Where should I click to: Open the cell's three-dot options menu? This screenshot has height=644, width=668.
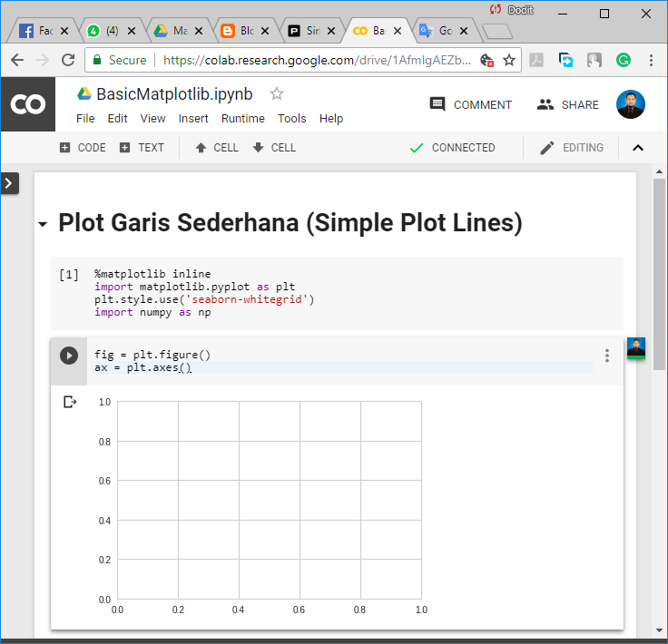pyautogui.click(x=607, y=356)
